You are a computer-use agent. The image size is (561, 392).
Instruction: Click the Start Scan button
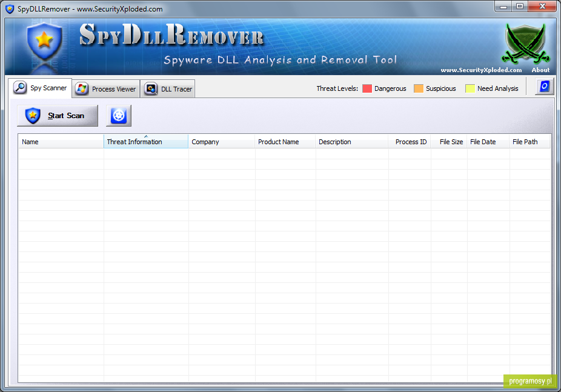click(x=58, y=116)
